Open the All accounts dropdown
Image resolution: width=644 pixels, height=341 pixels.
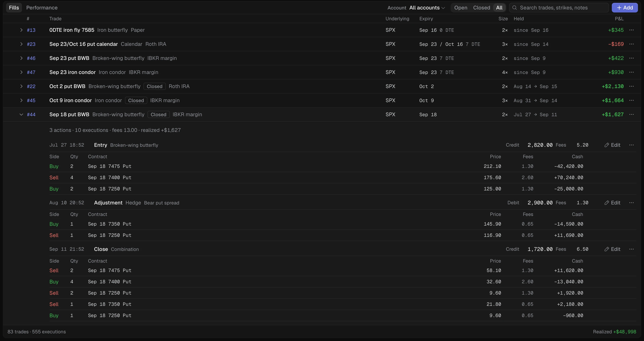(427, 8)
